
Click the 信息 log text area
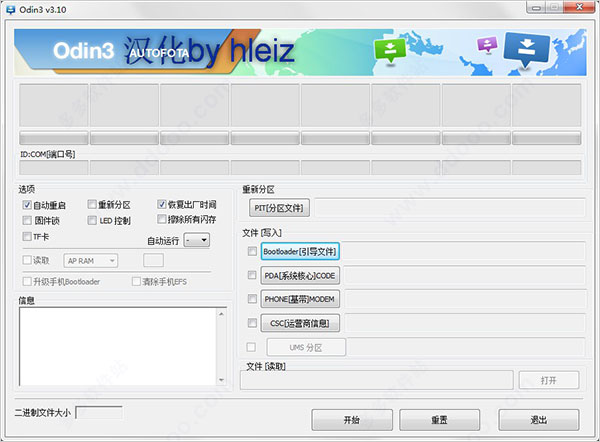(118, 346)
